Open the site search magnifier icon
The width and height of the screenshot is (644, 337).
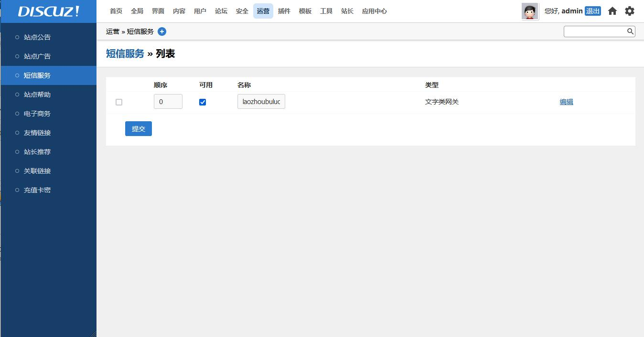pyautogui.click(x=630, y=31)
